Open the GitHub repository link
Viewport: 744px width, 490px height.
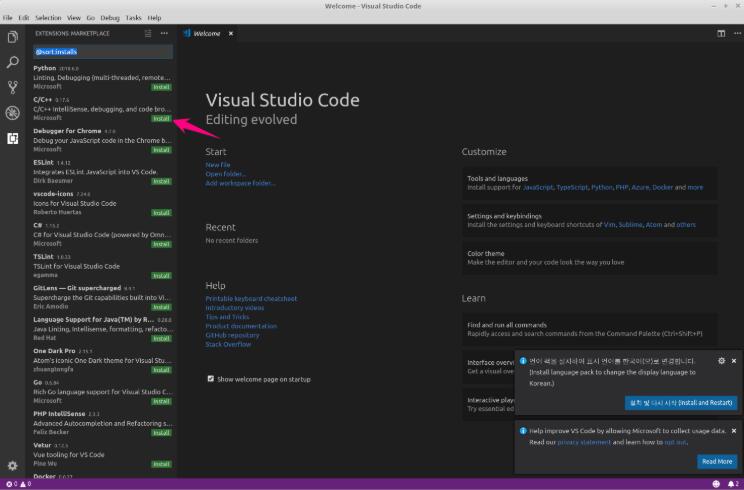coord(232,335)
